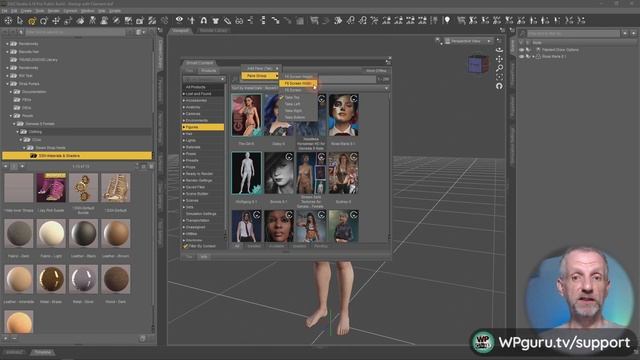The width and height of the screenshot is (640, 360).
Task: Select the Figures category
Action: coord(203,127)
